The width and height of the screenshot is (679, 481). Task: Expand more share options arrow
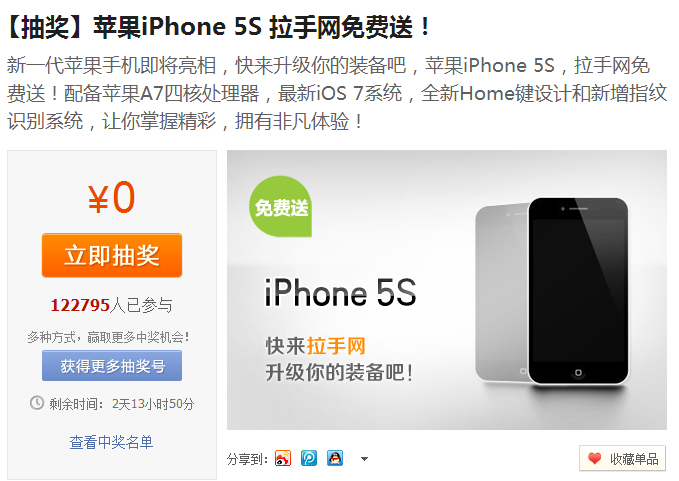click(x=364, y=459)
